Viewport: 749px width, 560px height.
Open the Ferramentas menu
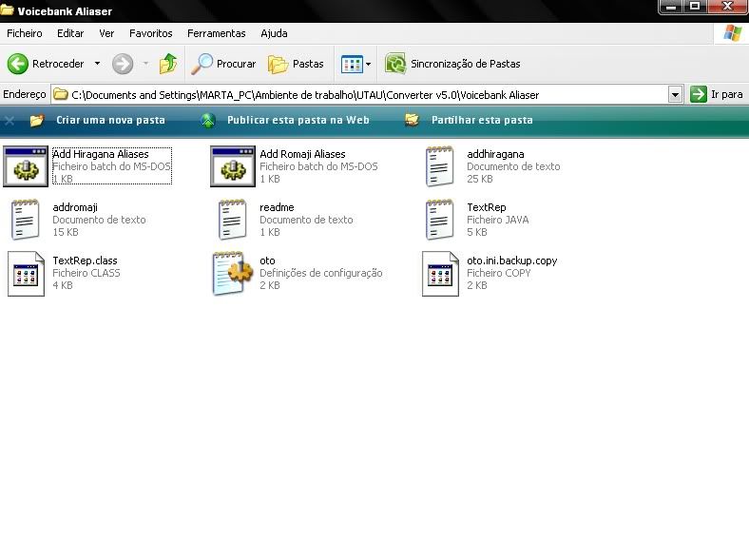coord(217,33)
